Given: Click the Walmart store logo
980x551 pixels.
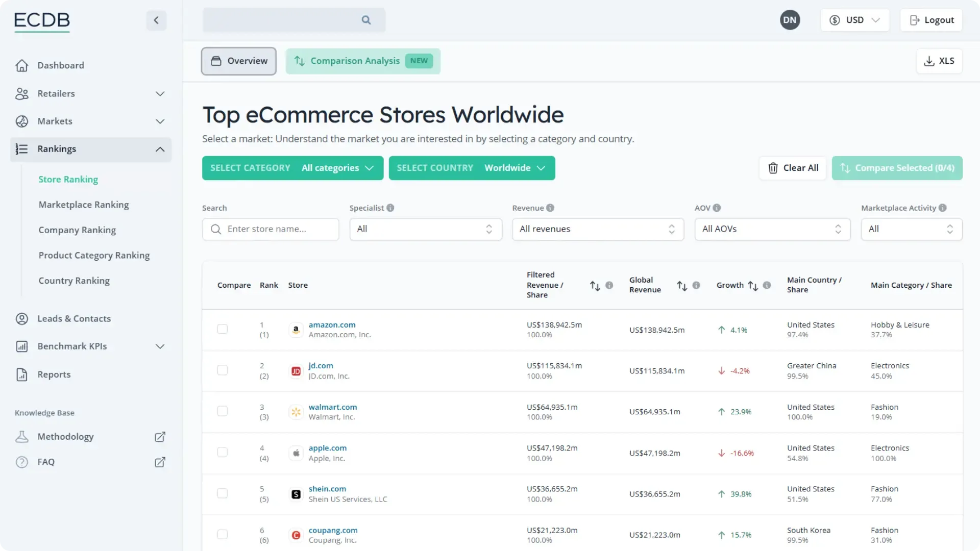Looking at the screenshot, I should [x=296, y=412].
